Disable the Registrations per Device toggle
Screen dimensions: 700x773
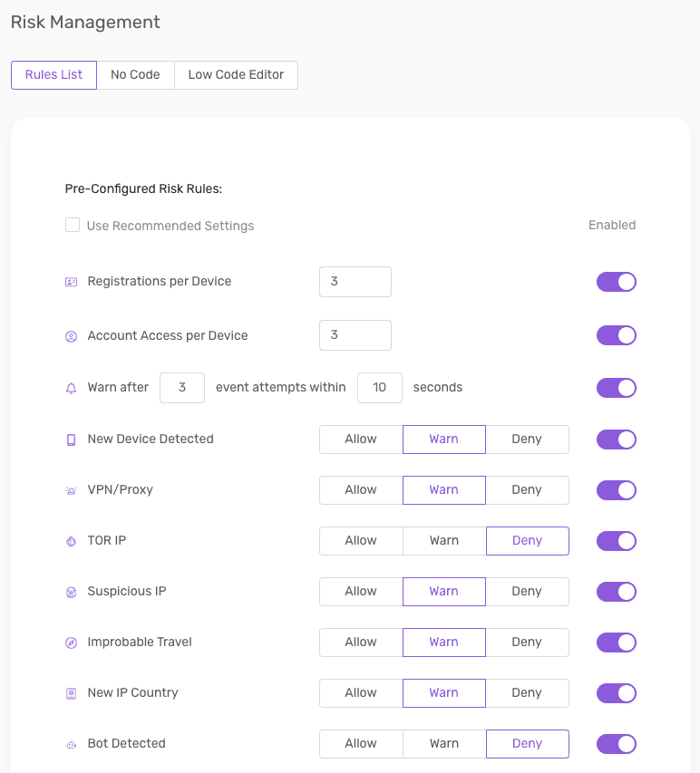tap(617, 282)
